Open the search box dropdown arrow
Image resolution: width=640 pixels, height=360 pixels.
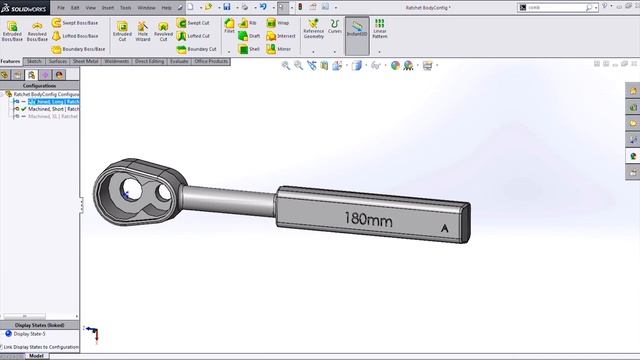(596, 7)
